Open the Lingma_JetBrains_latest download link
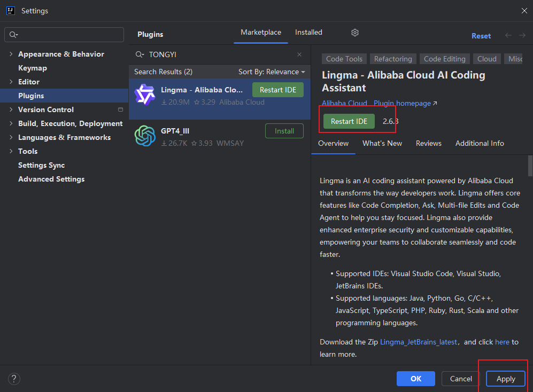 (419, 342)
